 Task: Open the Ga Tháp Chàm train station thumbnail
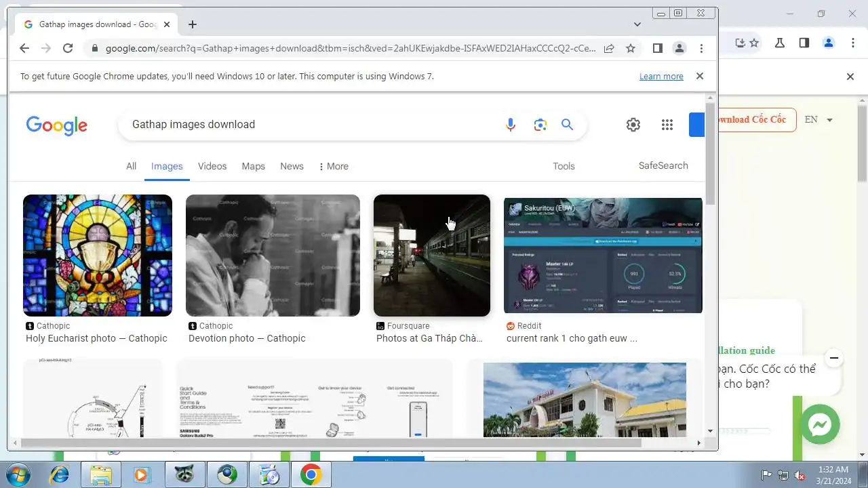click(x=432, y=256)
